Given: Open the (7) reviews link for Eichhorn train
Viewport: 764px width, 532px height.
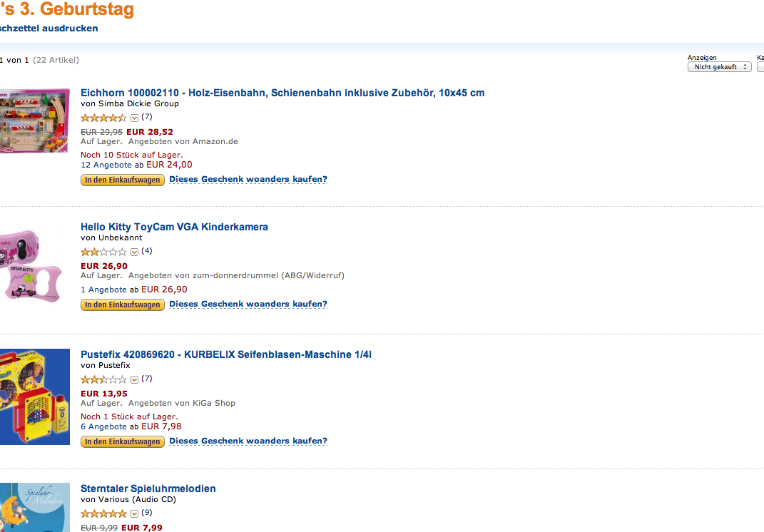Looking at the screenshot, I should [x=147, y=117].
